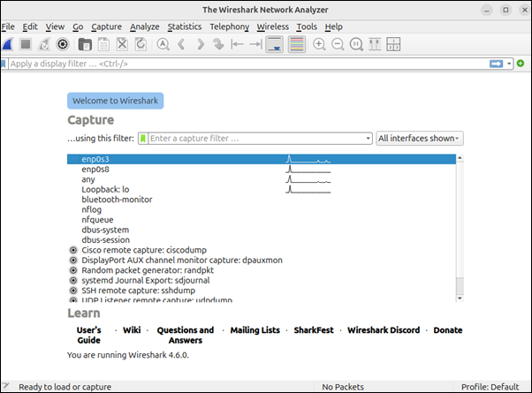Click sshdump settings gear icon
The height and width of the screenshot is (393, 532).
pyautogui.click(x=73, y=291)
